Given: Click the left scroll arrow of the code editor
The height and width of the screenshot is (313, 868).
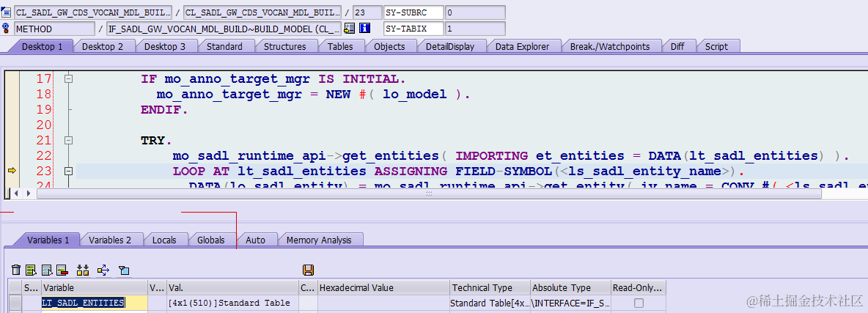Looking at the screenshot, I should (x=15, y=193).
